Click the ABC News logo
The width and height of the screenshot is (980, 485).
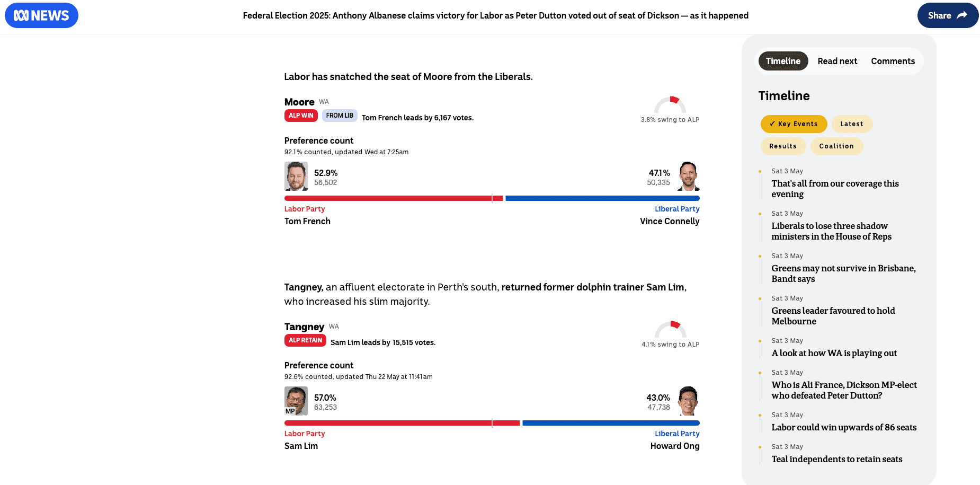coord(41,15)
